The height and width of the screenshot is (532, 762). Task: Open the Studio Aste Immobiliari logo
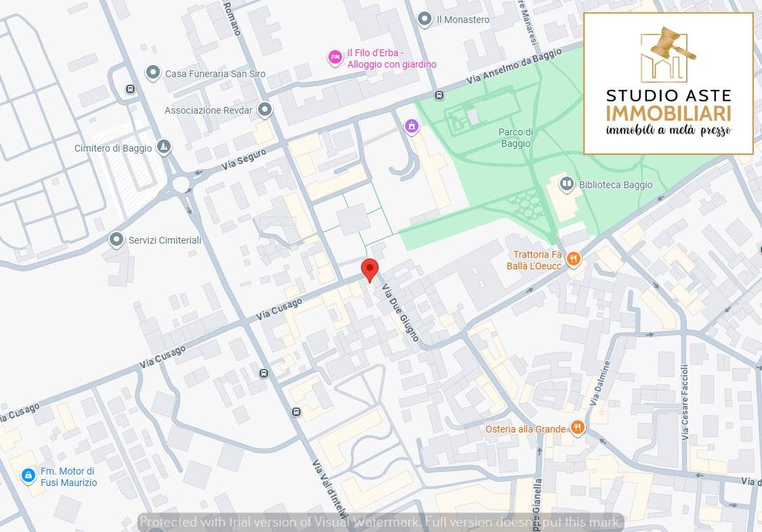click(668, 83)
